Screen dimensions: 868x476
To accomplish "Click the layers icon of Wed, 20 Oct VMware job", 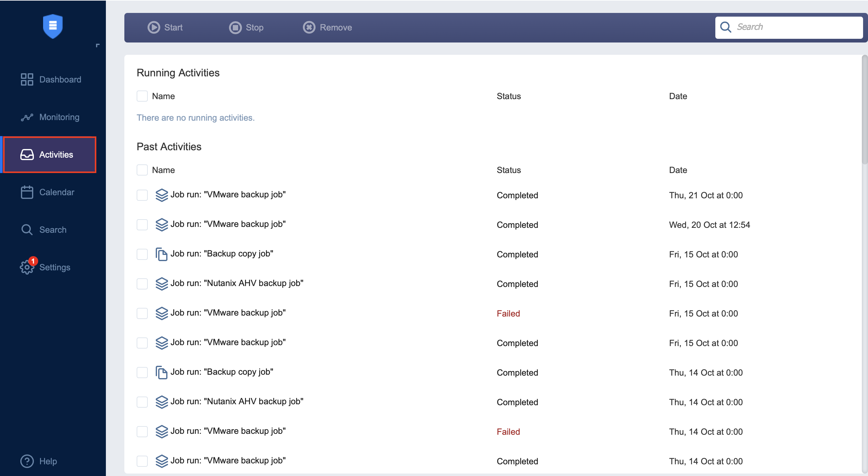I will point(162,225).
